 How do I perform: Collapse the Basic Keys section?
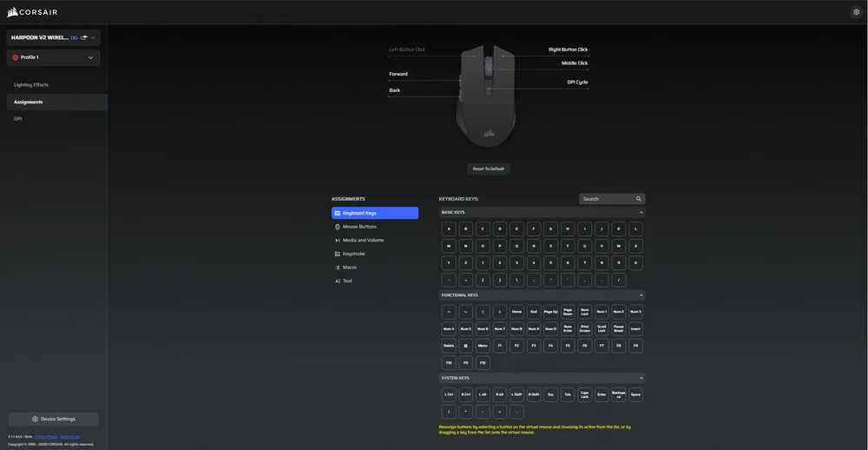[641, 212]
